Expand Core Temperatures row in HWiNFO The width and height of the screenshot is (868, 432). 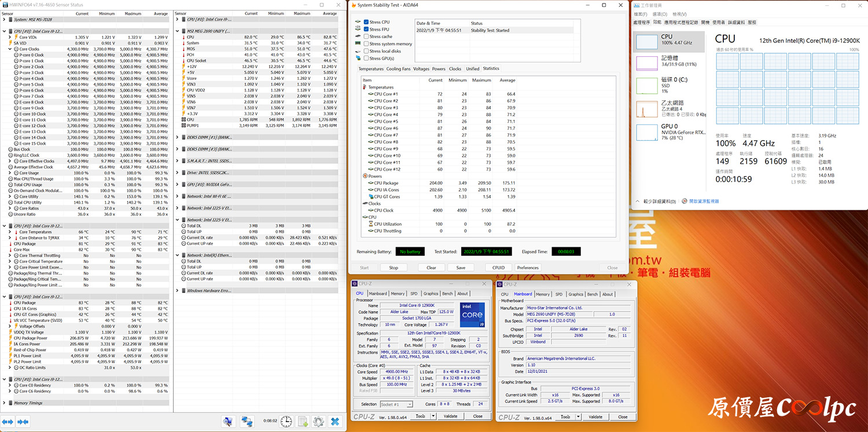(10, 232)
